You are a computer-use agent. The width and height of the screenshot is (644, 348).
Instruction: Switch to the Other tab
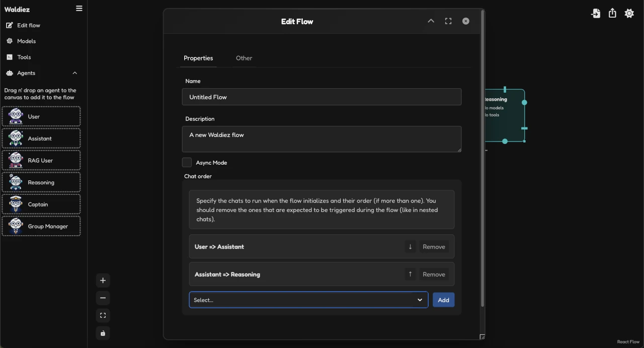pyautogui.click(x=244, y=58)
